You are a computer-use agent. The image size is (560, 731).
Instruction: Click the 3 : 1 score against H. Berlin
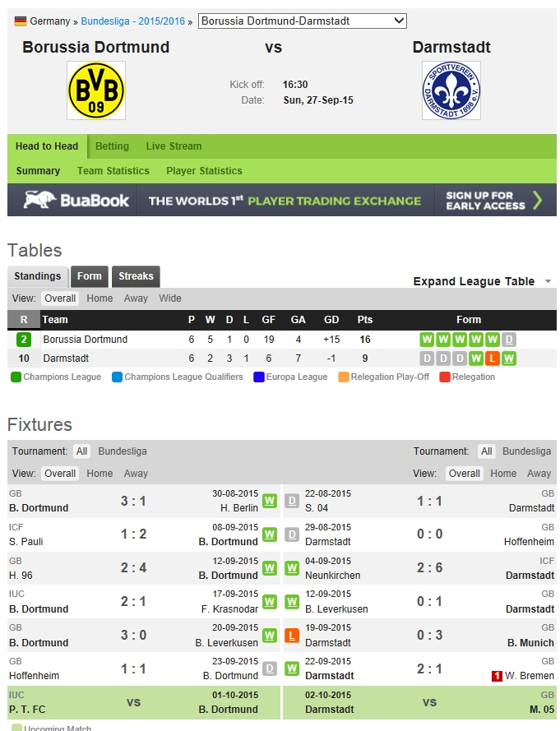[135, 501]
